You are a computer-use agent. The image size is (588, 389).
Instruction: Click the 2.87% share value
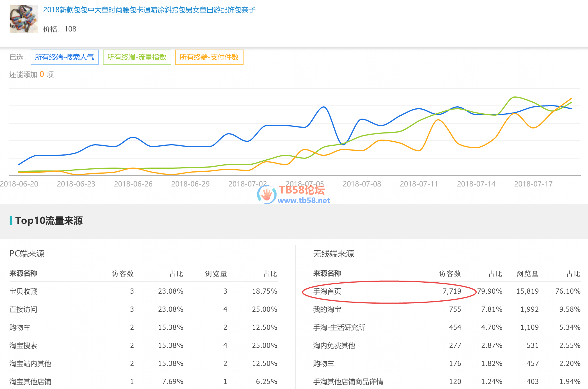(x=492, y=346)
